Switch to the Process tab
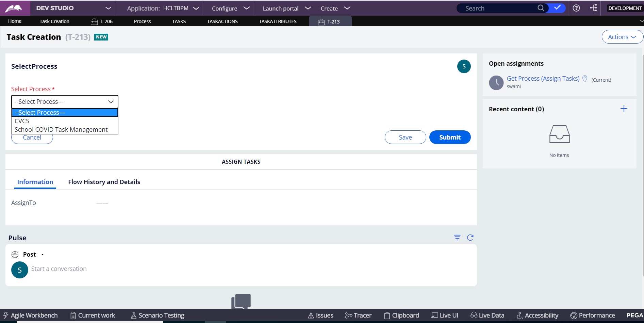 142,21
